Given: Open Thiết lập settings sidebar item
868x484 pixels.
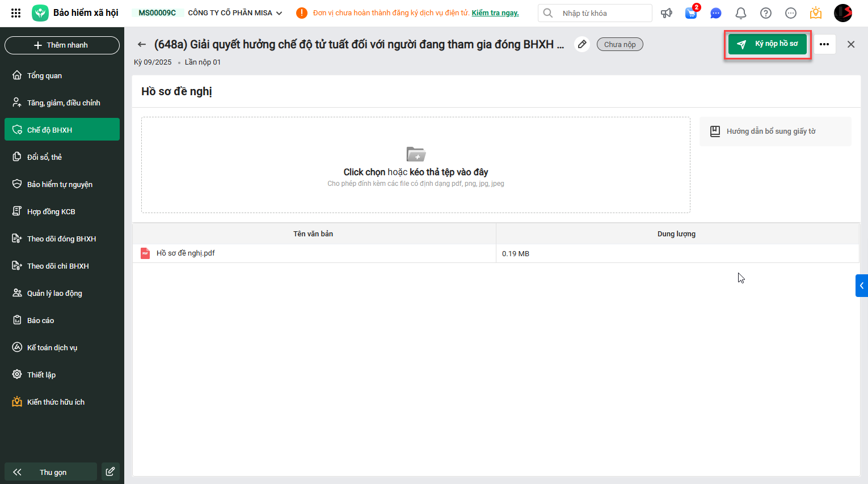Looking at the screenshot, I should [x=62, y=375].
